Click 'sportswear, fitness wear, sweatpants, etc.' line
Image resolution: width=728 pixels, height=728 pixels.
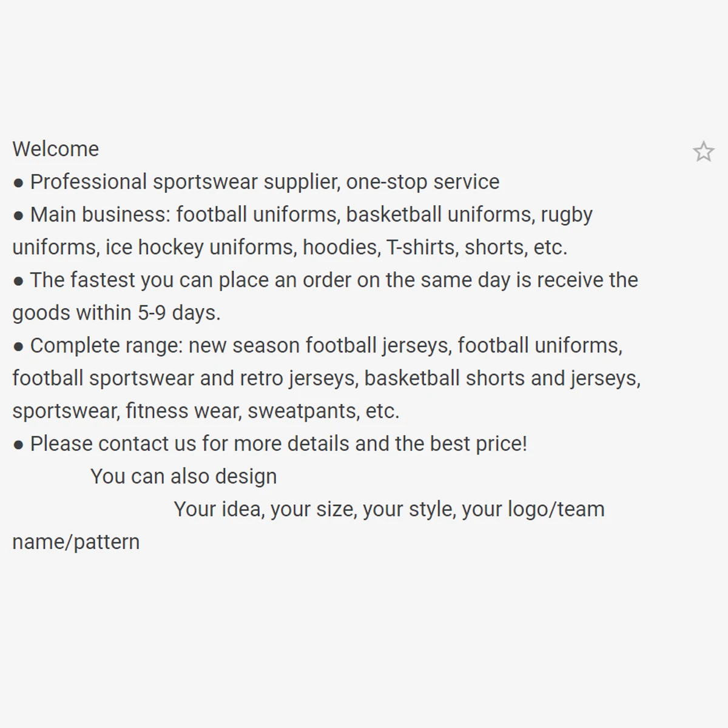tap(206, 411)
